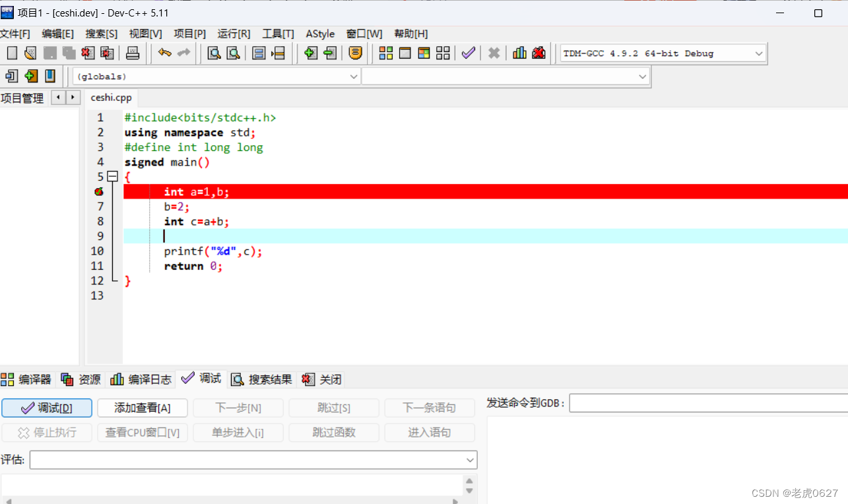Click the Open file toolbar icon
Viewport: 848px width, 504px height.
pos(30,53)
